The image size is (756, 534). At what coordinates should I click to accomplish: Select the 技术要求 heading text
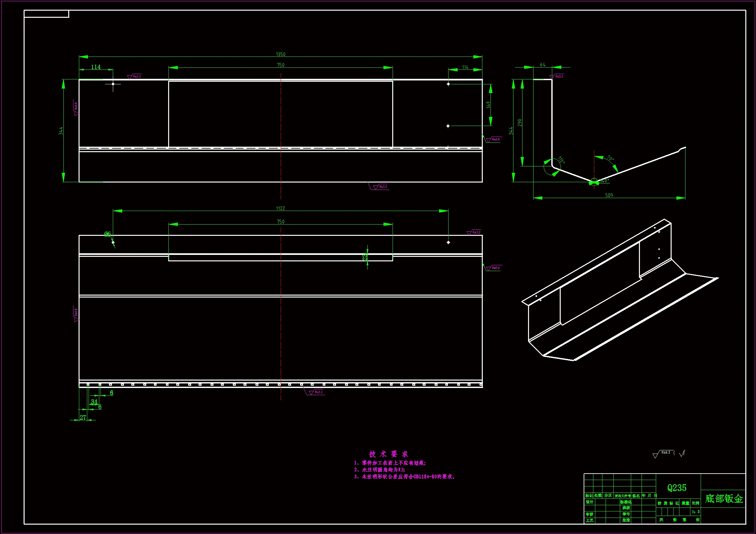(x=389, y=454)
